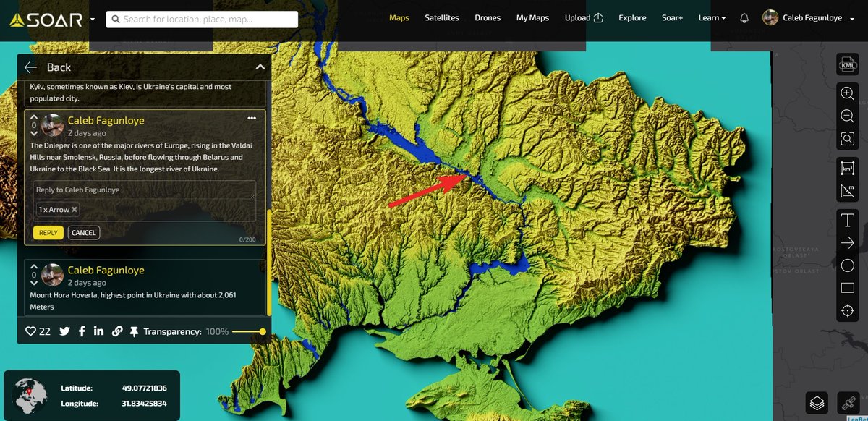Image resolution: width=868 pixels, height=421 pixels.
Task: Activate zoom-to-area selection tool
Action: 847,138
